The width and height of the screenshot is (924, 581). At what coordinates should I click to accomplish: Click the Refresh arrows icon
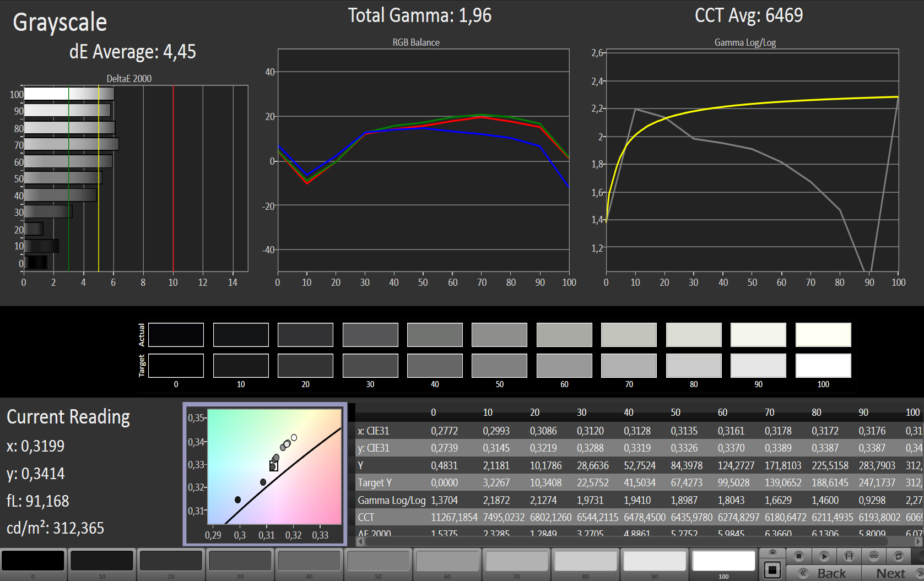click(899, 556)
